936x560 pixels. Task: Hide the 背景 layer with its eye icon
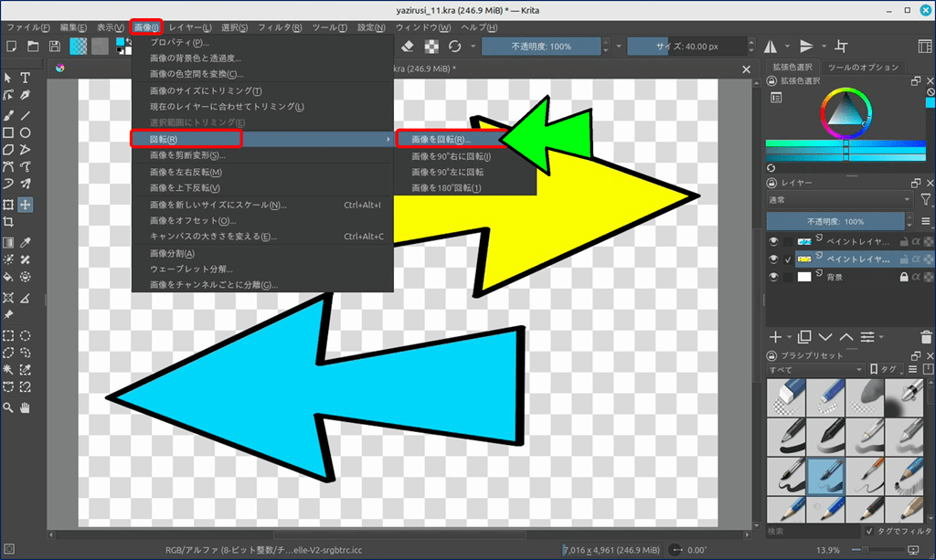click(774, 277)
